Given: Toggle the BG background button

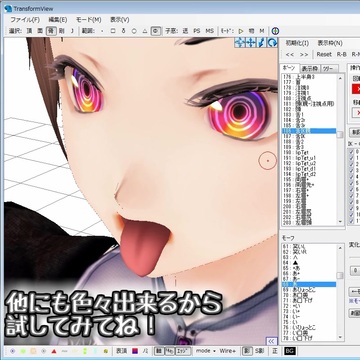Looking at the screenshot, I should click(x=288, y=351).
